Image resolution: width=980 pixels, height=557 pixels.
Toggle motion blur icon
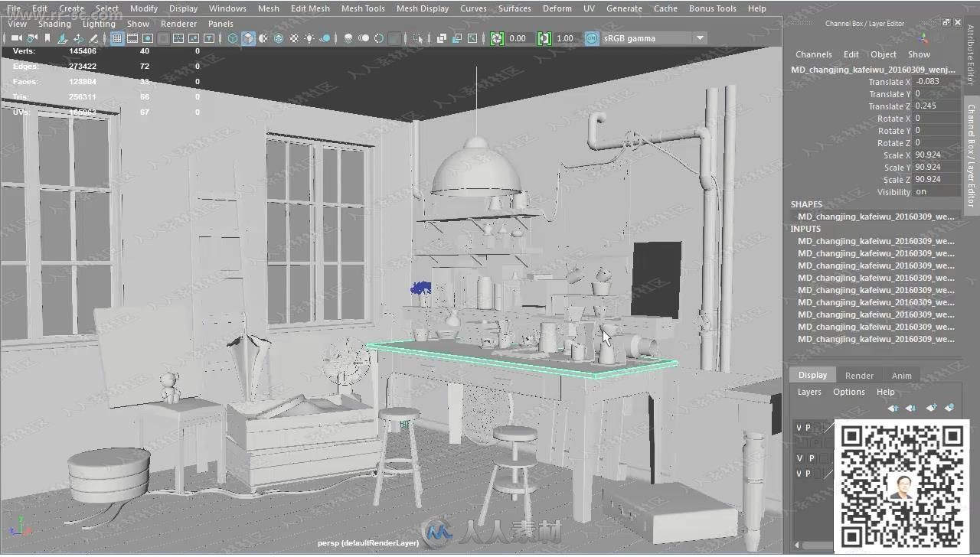pyautogui.click(x=364, y=37)
